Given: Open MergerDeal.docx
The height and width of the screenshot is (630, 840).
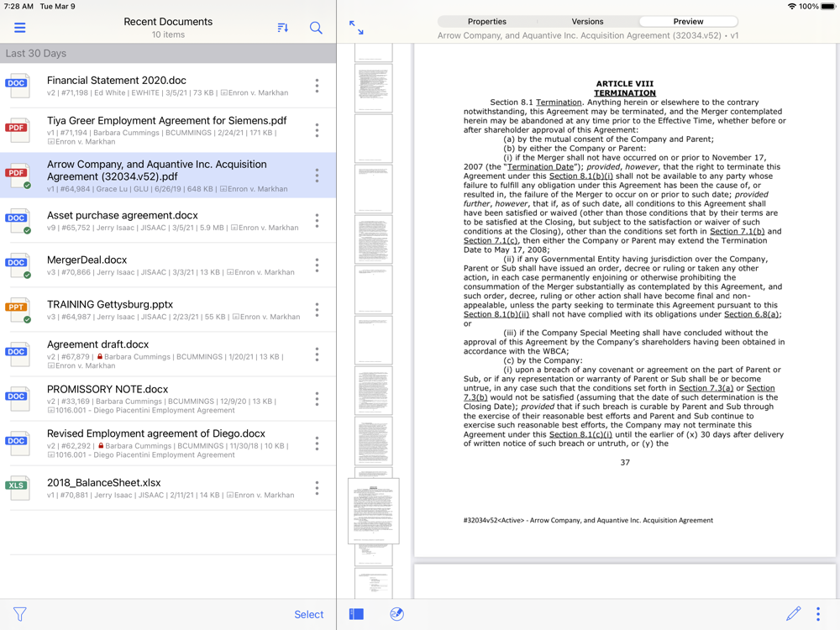Looking at the screenshot, I should pyautogui.click(x=168, y=265).
